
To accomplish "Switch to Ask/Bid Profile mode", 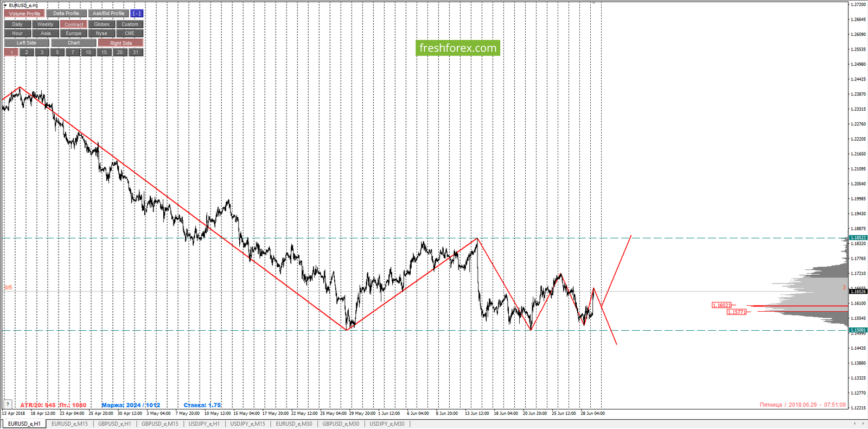I will coord(108,14).
